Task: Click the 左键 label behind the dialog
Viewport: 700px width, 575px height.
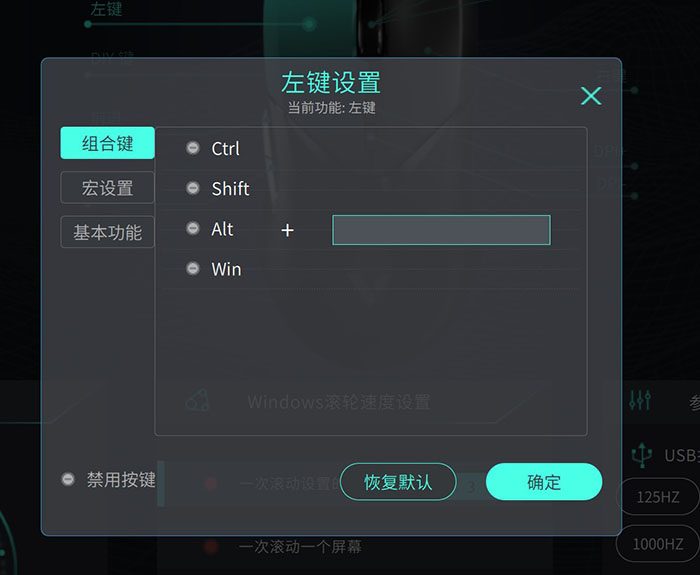Action: click(x=106, y=10)
